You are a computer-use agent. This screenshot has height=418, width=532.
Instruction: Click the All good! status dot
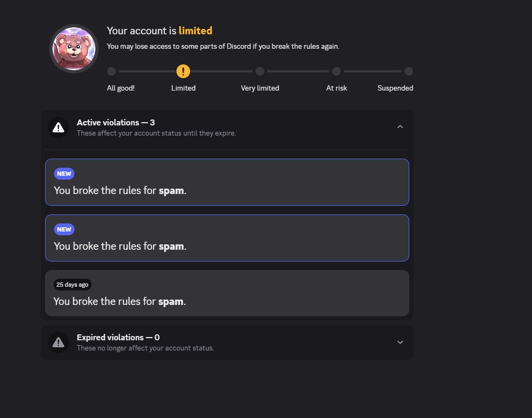coord(111,71)
